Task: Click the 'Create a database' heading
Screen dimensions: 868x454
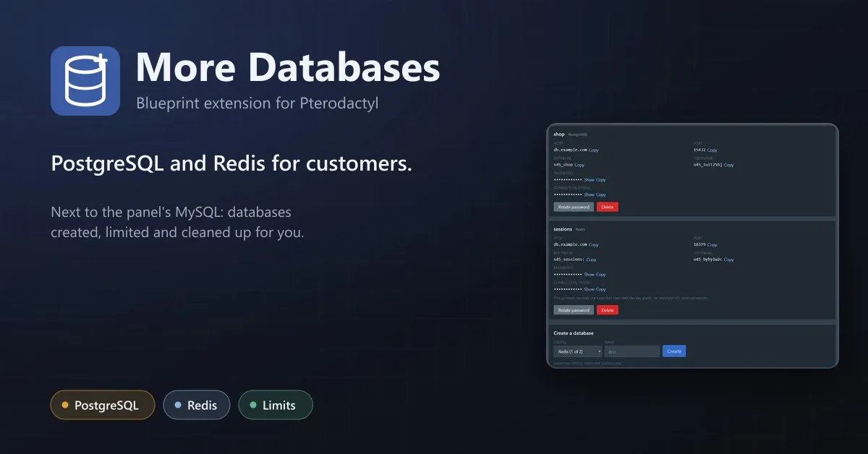Action: pos(574,333)
